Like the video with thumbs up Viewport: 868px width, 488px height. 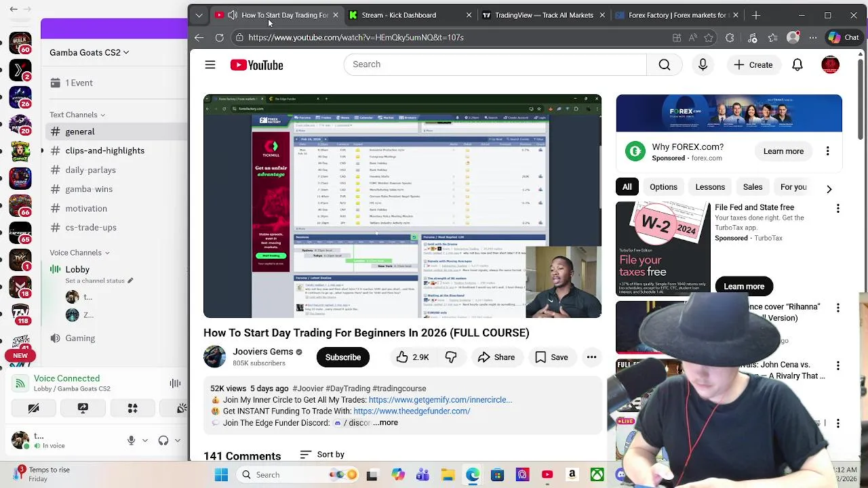coord(412,357)
